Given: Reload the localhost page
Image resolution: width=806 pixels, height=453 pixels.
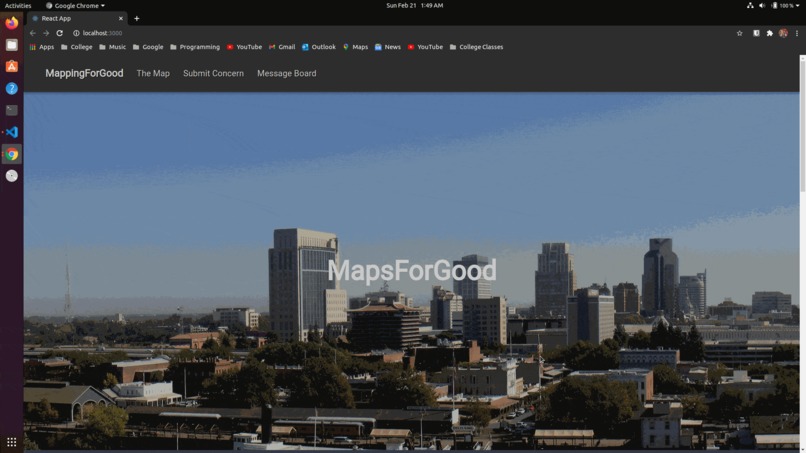Looking at the screenshot, I should click(x=60, y=33).
